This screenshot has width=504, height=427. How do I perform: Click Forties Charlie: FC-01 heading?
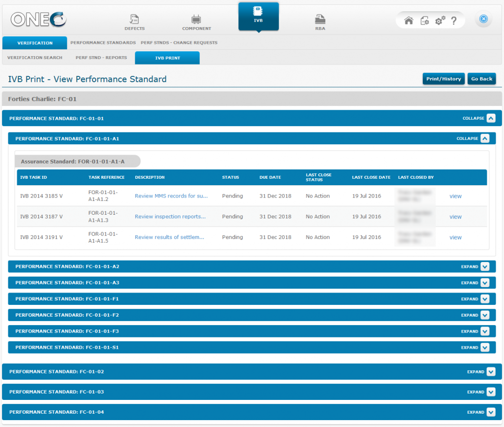(42, 99)
